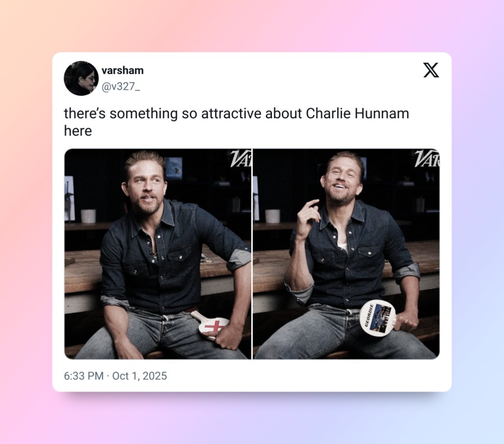Open the right photo of the smiling man
Screen dimensions: 504x444
[346, 254]
